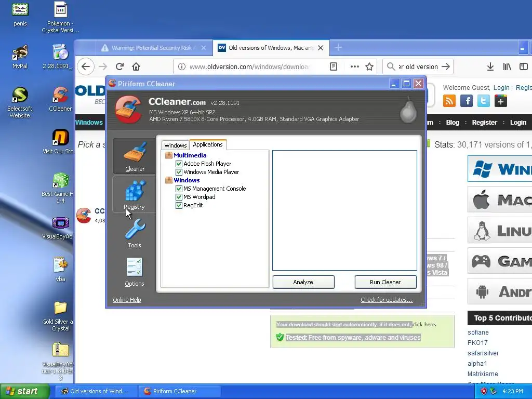
Task: Bookmark this page with the star icon
Action: (x=369, y=66)
